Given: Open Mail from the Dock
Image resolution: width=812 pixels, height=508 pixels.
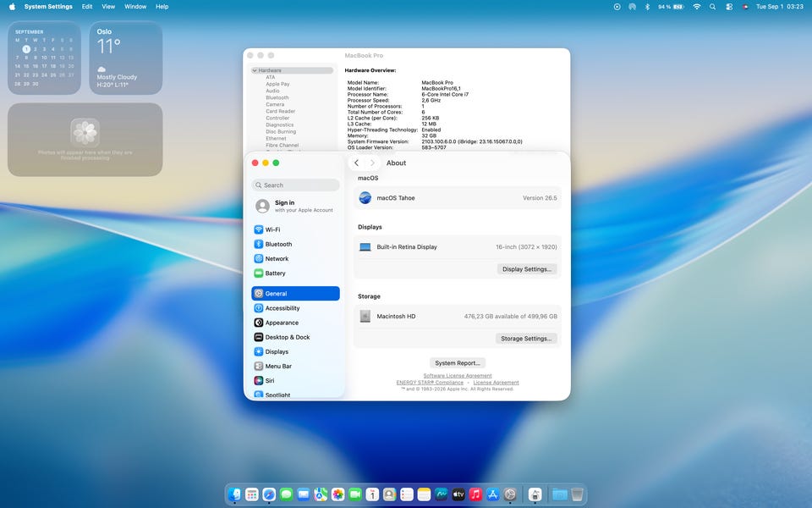Looking at the screenshot, I should tap(304, 494).
